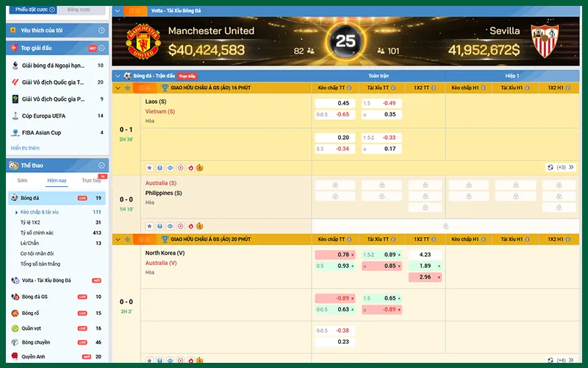
Task: Click the Sevilla club crest
Action: click(x=545, y=40)
